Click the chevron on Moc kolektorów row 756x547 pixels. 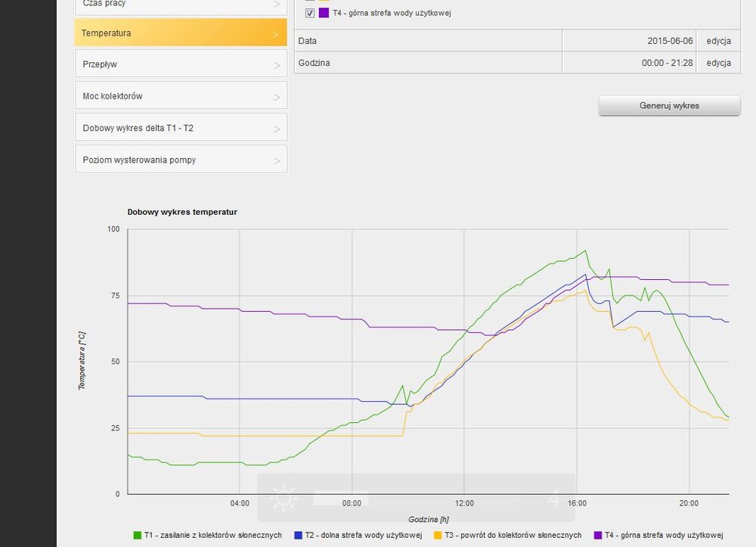(277, 98)
